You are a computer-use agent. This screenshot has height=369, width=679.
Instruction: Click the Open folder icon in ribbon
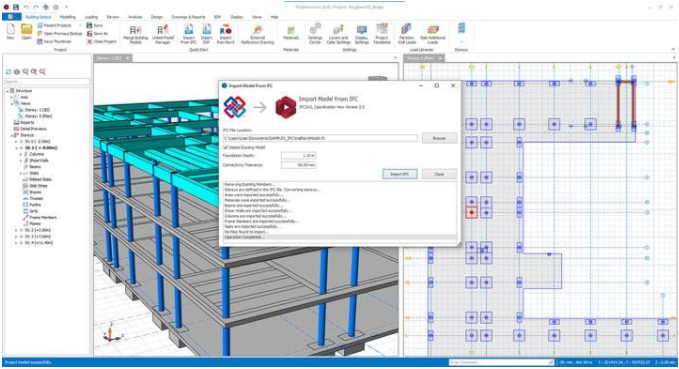click(26, 29)
